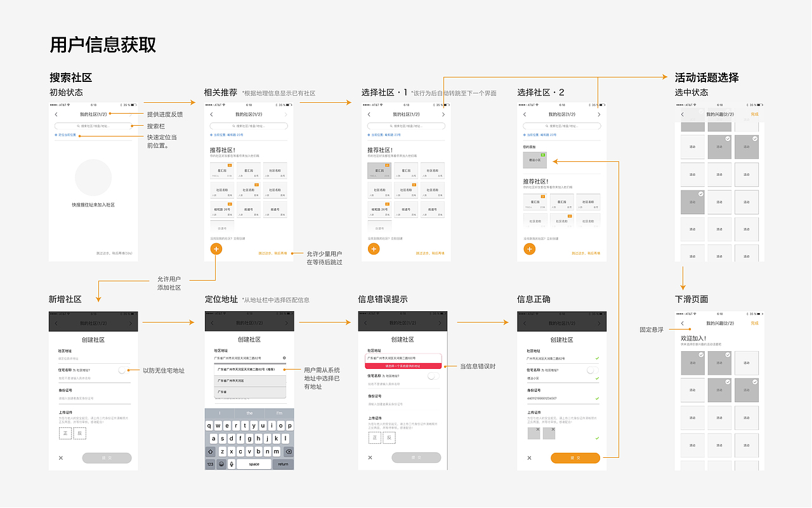This screenshot has width=812, height=508.
Task: Open 裕和路 26号 card in 相关推荐 screen
Action: 222,209
